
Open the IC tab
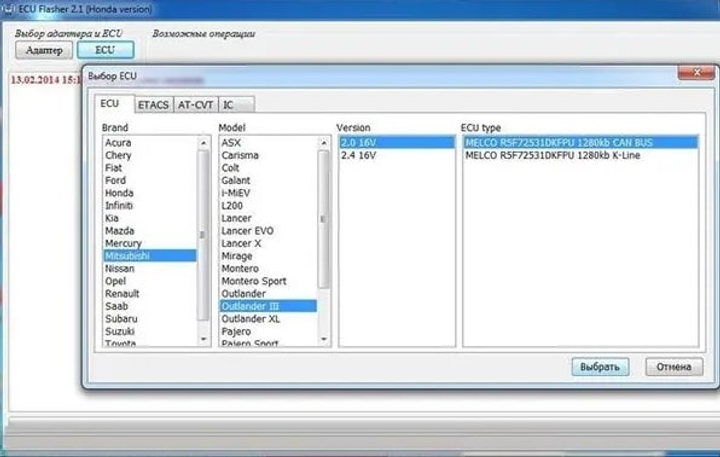pyautogui.click(x=236, y=105)
